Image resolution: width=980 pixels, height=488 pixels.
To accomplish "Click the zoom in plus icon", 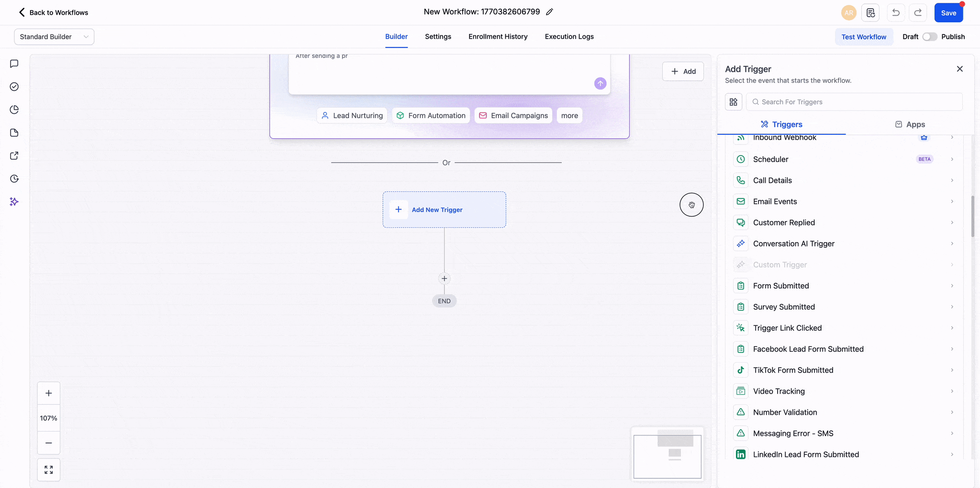I will click(x=49, y=393).
